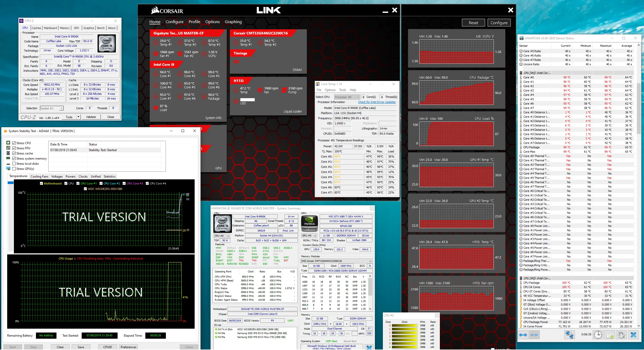This screenshot has width=644, height=350.
Task: Click the blue X button in HWiNFO System Summary
Action: [x=369, y=347]
